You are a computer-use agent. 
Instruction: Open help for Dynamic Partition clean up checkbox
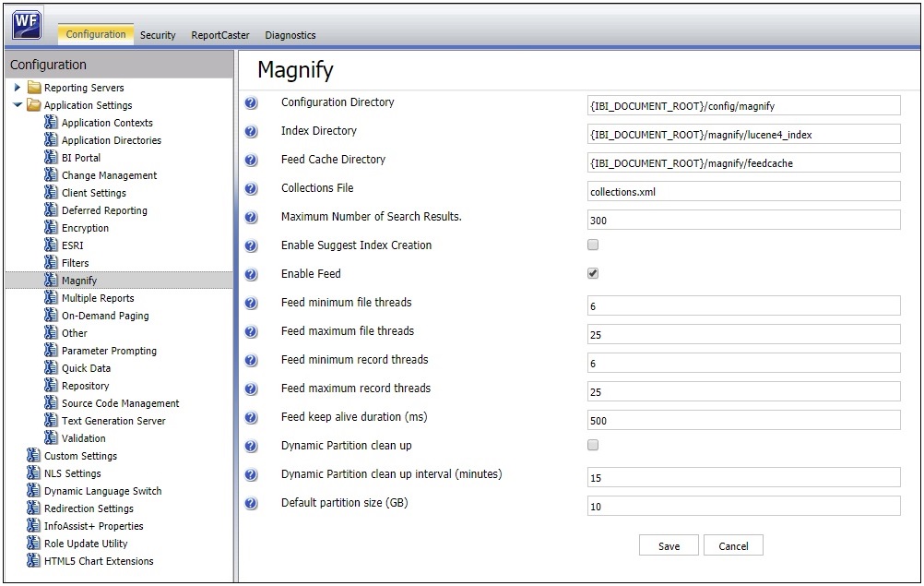pos(251,447)
